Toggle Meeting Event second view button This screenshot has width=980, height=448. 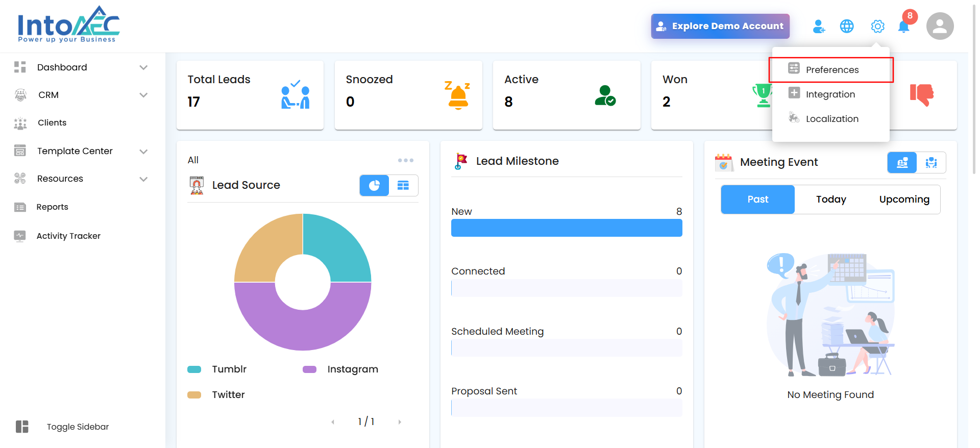[x=931, y=163]
